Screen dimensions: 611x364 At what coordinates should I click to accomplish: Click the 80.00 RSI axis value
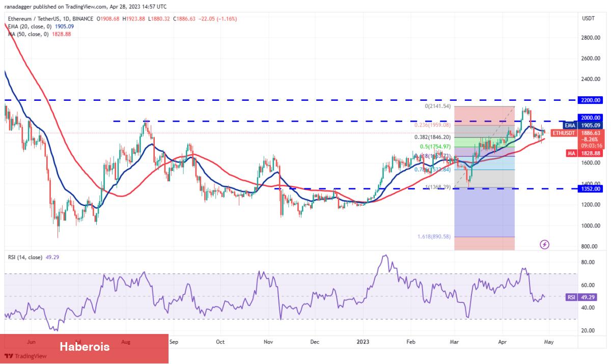coord(589,263)
